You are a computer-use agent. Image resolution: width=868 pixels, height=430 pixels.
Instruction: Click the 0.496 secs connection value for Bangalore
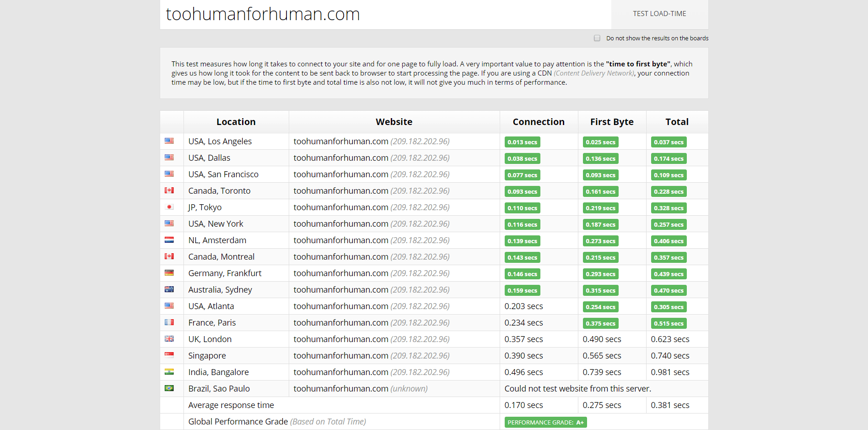523,372
